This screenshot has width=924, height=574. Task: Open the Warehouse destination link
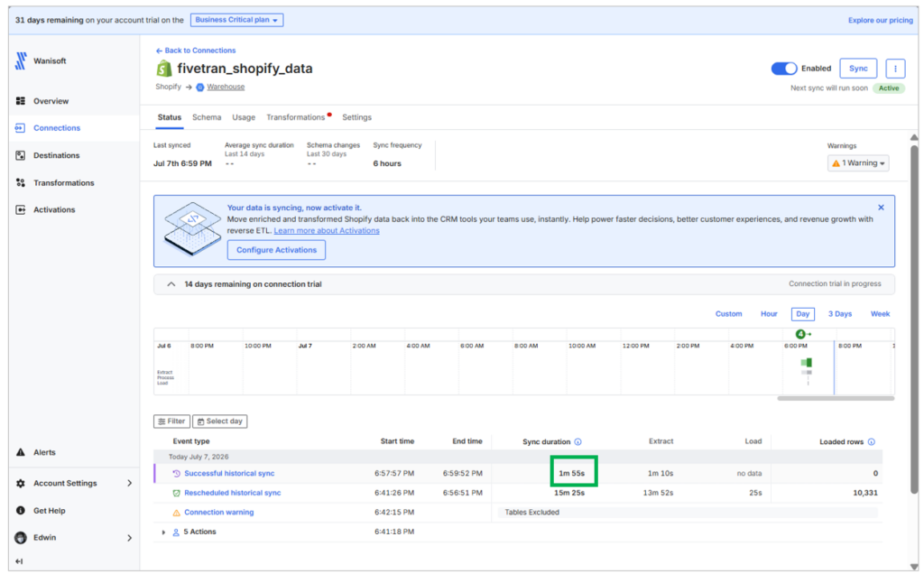click(226, 88)
